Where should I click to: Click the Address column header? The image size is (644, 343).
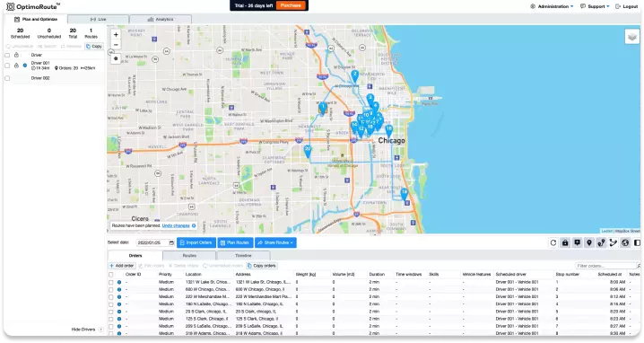(x=243, y=275)
